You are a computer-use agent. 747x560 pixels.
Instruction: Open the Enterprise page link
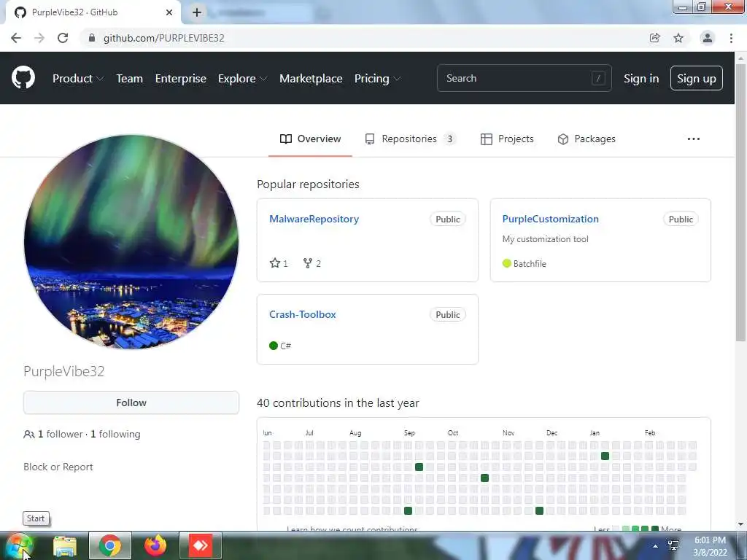[x=181, y=79]
